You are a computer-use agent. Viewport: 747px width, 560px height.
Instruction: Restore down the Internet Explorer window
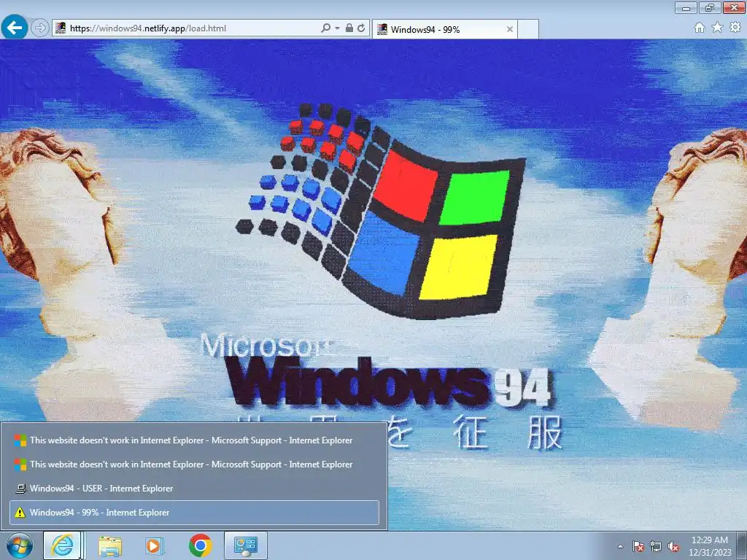[x=710, y=7]
